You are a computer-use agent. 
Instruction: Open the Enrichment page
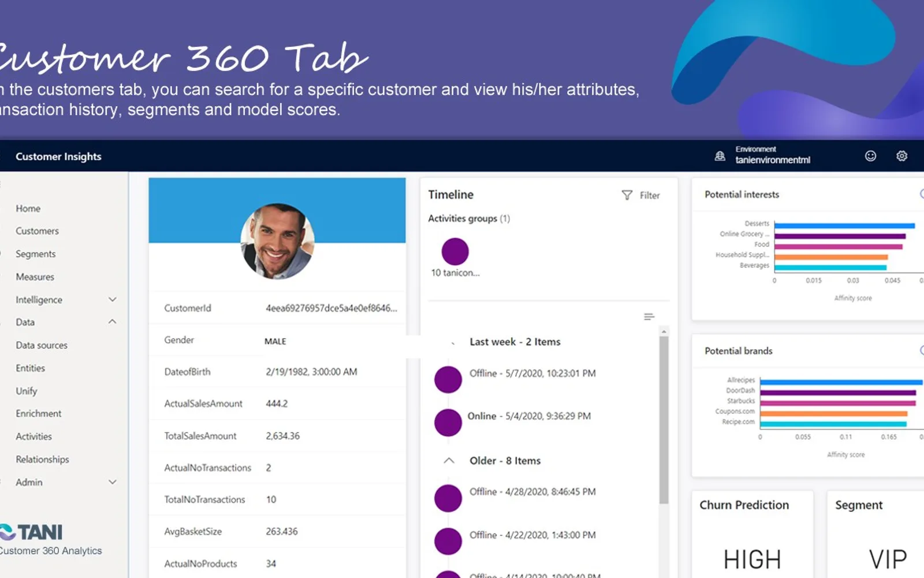pos(39,413)
